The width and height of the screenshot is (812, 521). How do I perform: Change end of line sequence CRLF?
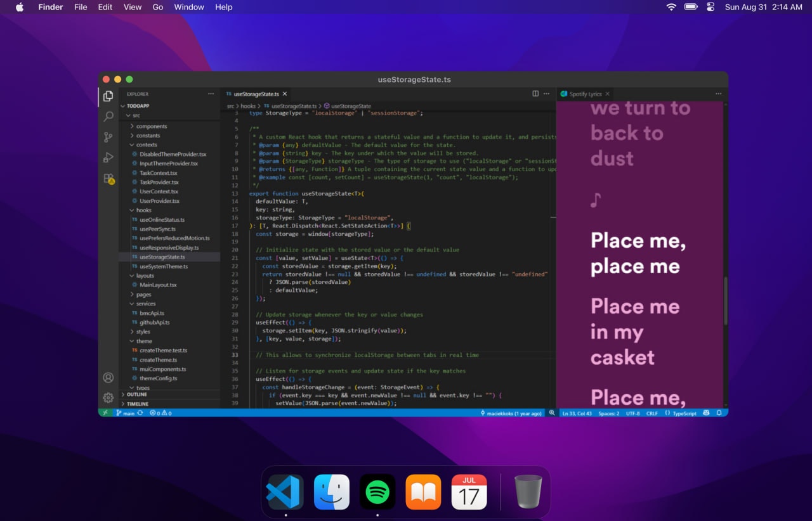click(652, 413)
